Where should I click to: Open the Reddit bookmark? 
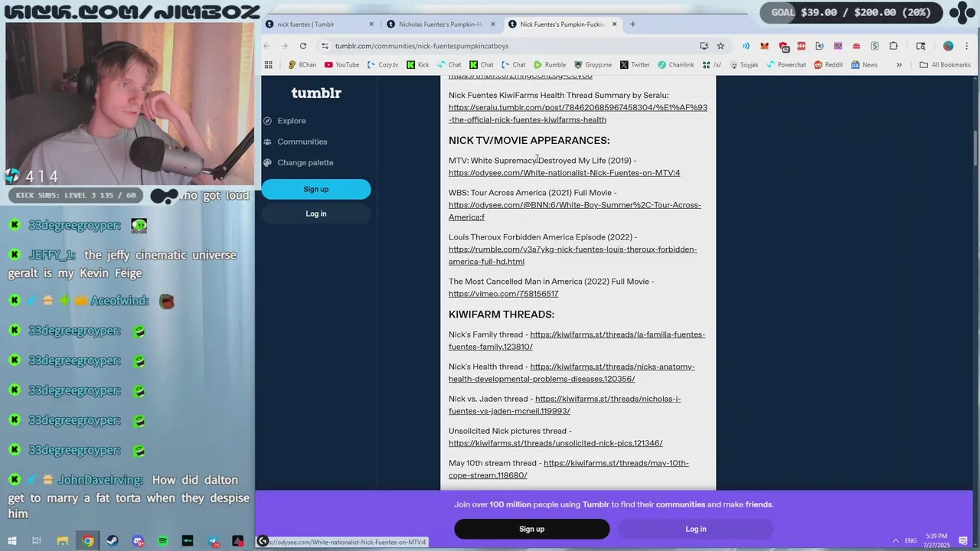[828, 65]
